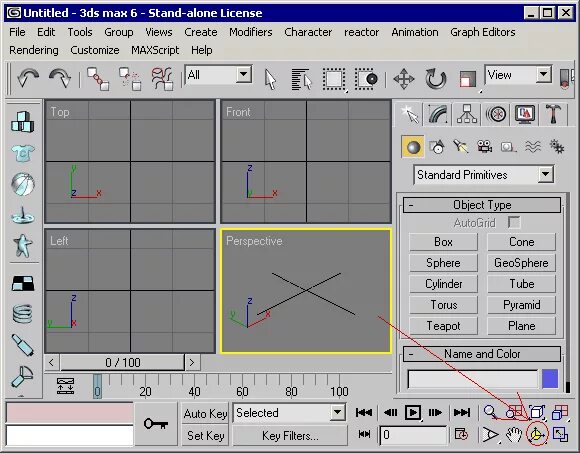Switch to the Create command panel tab
This screenshot has height=453, width=580.
coord(409,114)
